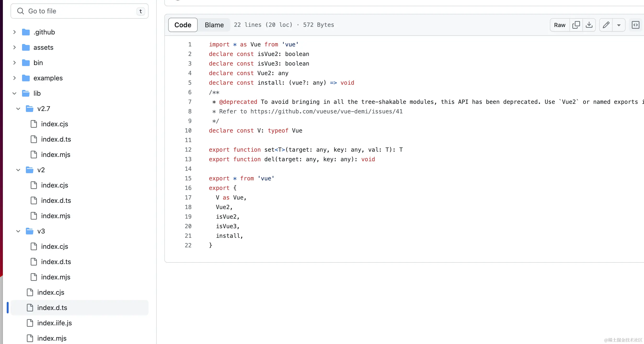Image resolution: width=644 pixels, height=344 pixels.
Task: Open symbols panel icon
Action: pyautogui.click(x=635, y=25)
